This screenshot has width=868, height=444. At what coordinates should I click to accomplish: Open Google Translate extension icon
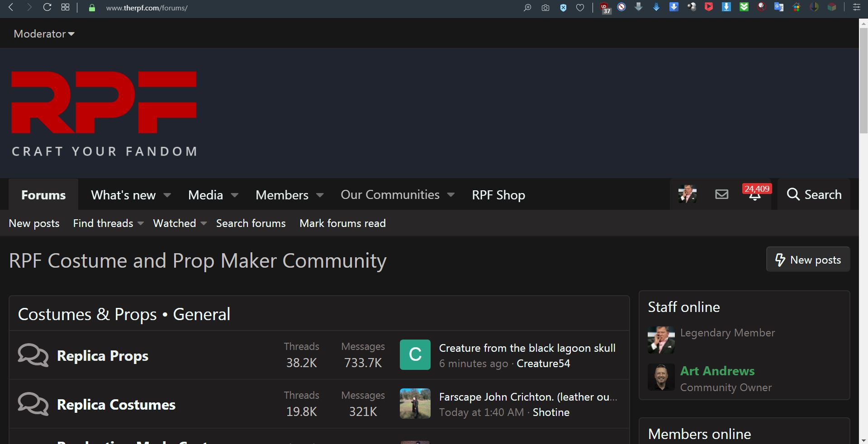[779, 7]
